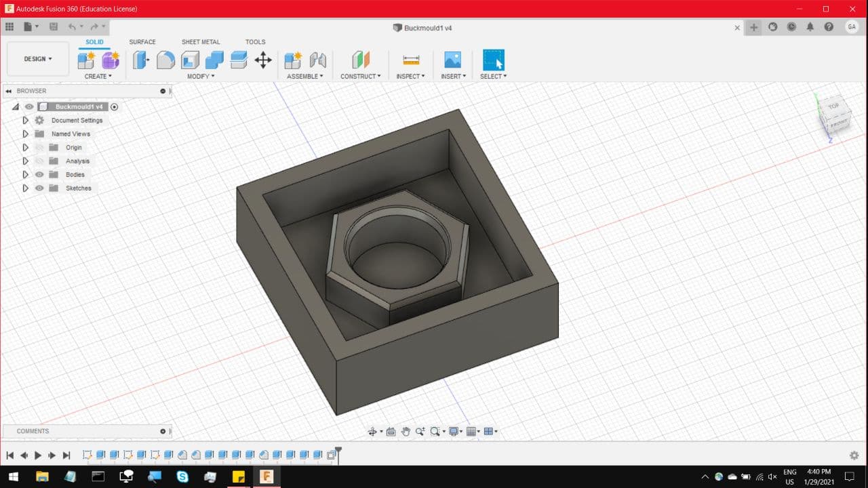The width and height of the screenshot is (868, 488).
Task: Show the Analysis folder via eye icon
Action: [39, 161]
